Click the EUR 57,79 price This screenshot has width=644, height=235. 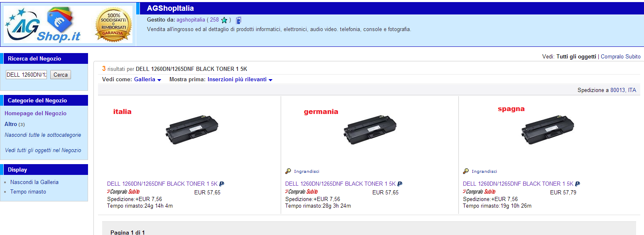pyautogui.click(x=563, y=192)
